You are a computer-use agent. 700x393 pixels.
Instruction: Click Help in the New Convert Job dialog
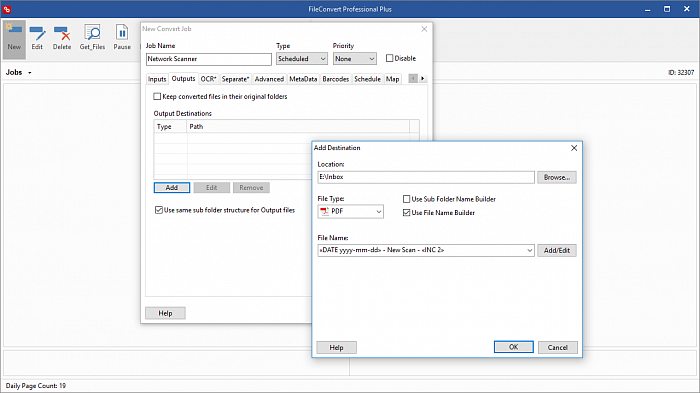click(x=165, y=313)
